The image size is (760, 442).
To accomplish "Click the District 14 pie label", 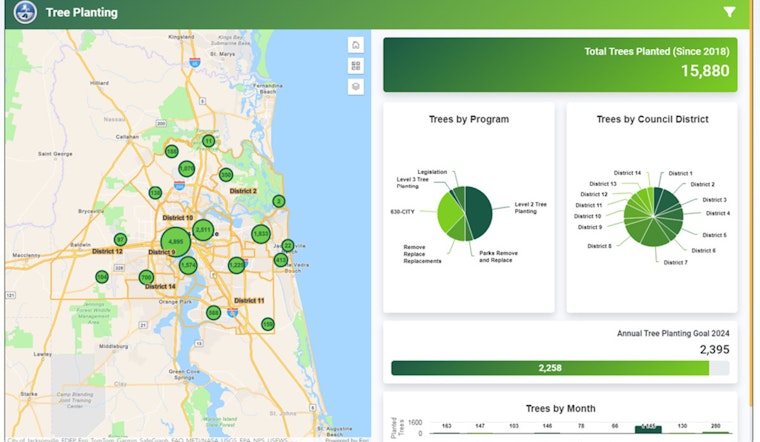I will coord(627,173).
